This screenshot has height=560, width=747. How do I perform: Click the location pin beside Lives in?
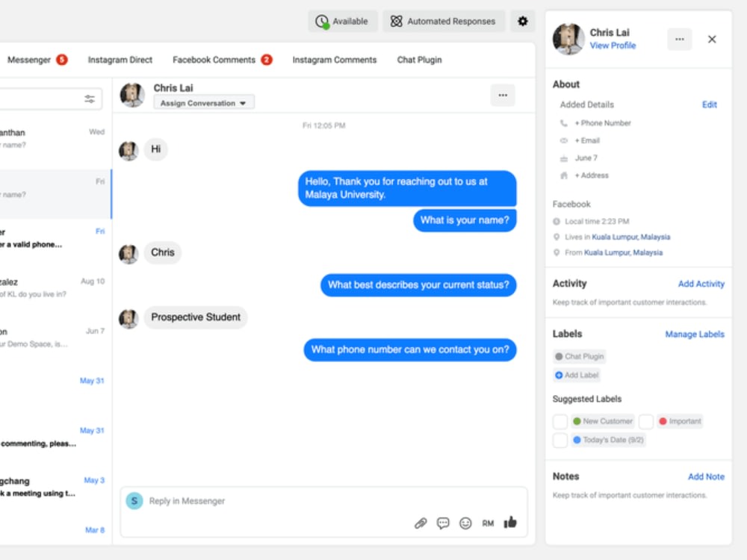pyautogui.click(x=557, y=237)
